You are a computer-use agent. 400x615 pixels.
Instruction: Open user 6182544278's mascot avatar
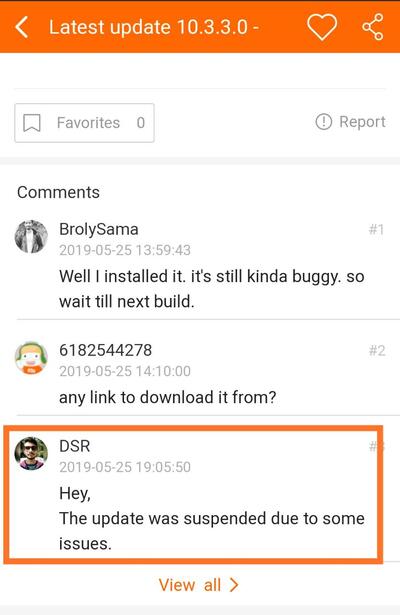coord(31,358)
